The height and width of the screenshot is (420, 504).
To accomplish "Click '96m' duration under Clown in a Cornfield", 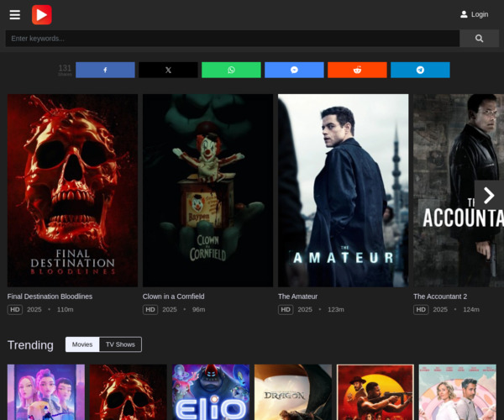I will (x=198, y=309).
